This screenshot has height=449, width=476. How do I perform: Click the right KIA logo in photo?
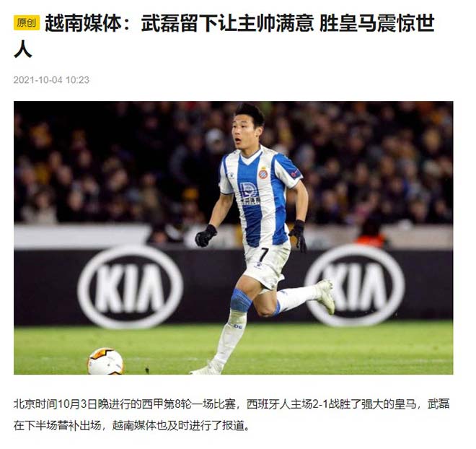(355, 285)
